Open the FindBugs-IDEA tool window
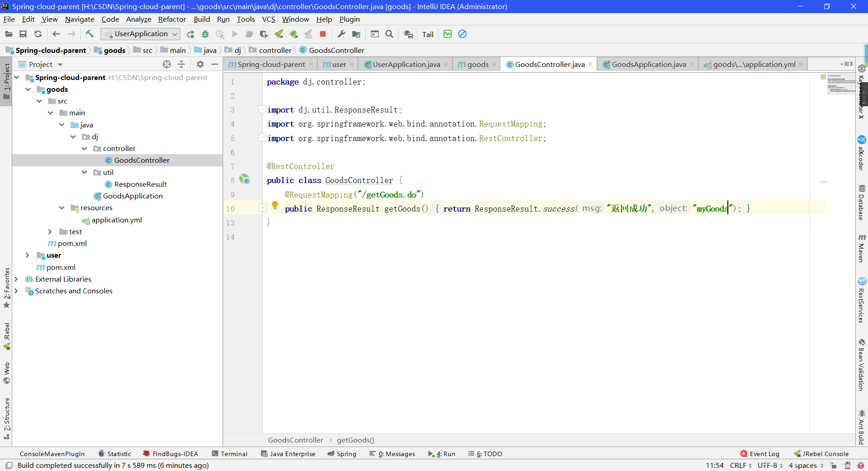Viewport: 868px width, 471px height. tap(170, 454)
